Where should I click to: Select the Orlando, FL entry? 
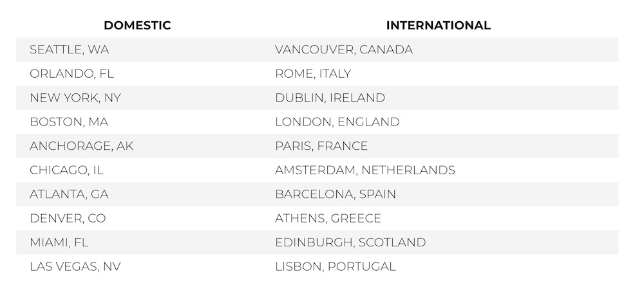click(71, 74)
